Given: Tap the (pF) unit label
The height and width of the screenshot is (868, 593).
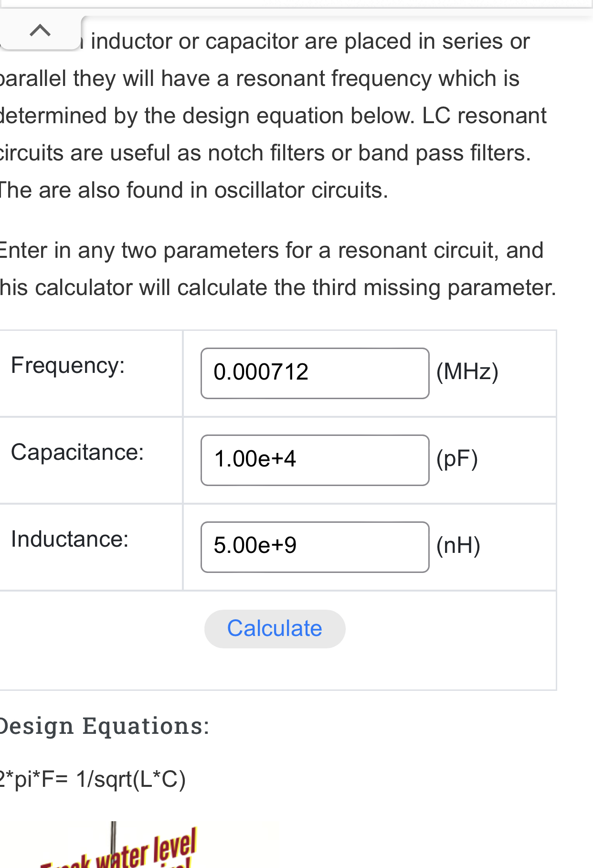Looking at the screenshot, I should [x=457, y=459].
